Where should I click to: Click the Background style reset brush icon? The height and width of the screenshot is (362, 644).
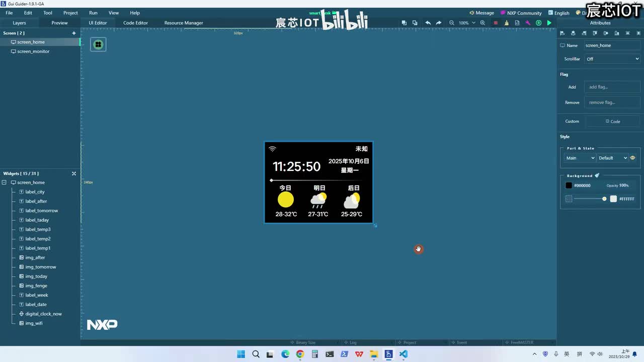click(x=597, y=175)
